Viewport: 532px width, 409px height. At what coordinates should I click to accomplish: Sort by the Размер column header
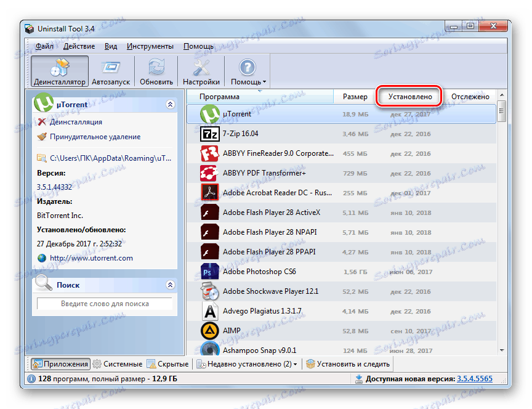tap(355, 97)
